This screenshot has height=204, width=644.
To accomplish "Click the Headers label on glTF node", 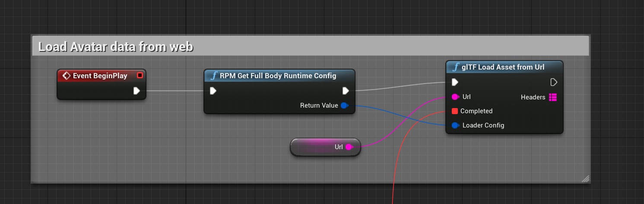I will coord(533,97).
